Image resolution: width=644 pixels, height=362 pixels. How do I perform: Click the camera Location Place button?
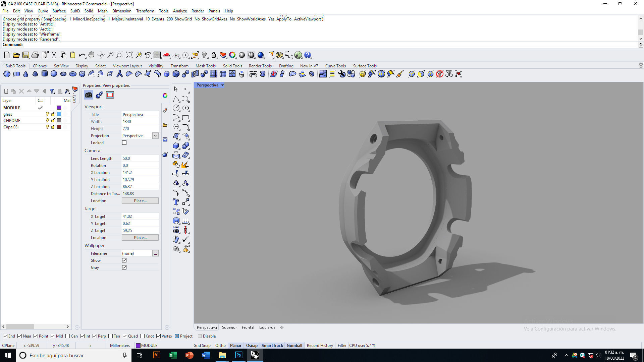[x=140, y=201]
